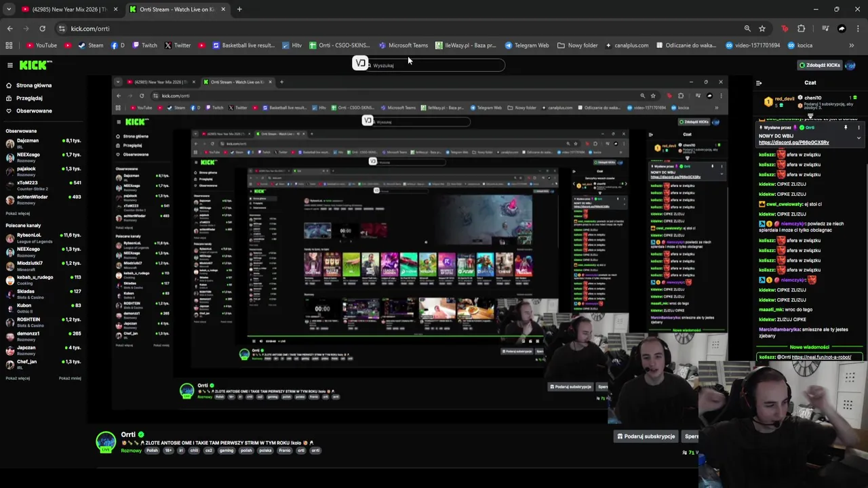This screenshot has width=868, height=488.
Task: Open the neal.fun link in chat
Action: pyautogui.click(x=821, y=357)
